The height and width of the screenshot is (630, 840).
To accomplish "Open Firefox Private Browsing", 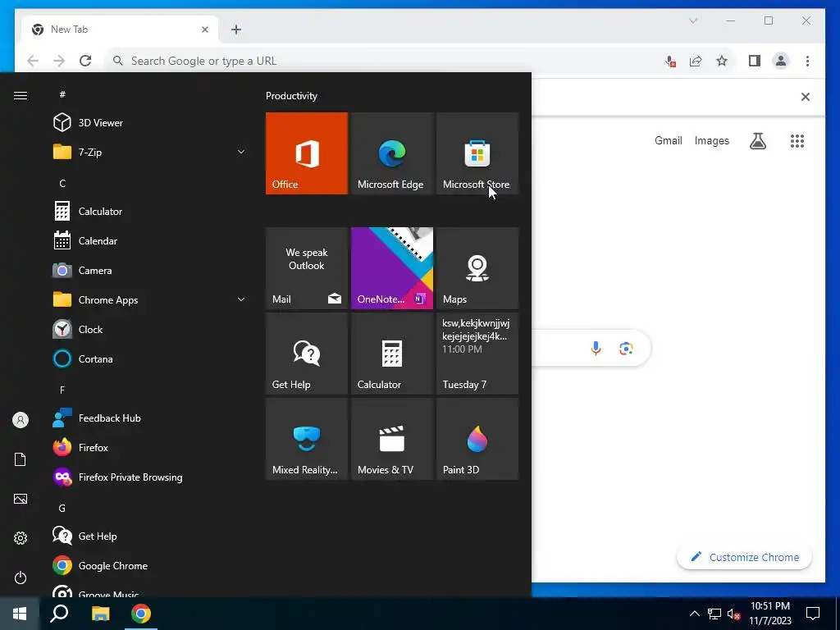I will (150, 477).
